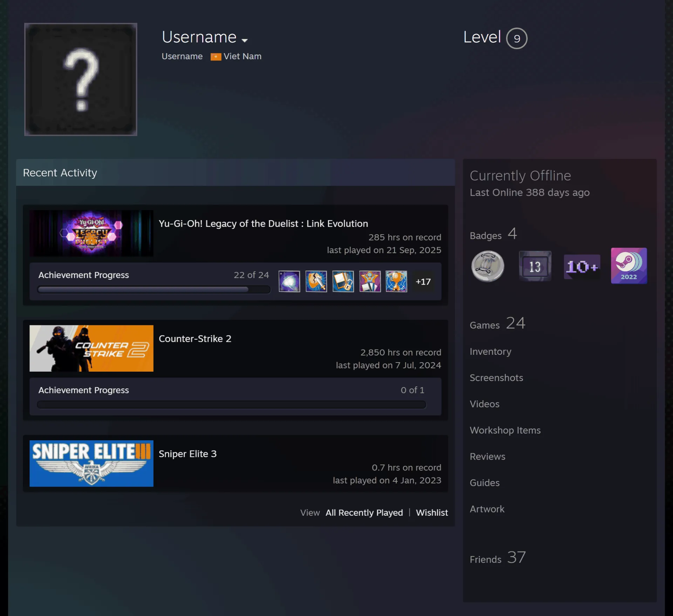
Task: Click the Last Online 388 days ago text
Action: tap(530, 192)
